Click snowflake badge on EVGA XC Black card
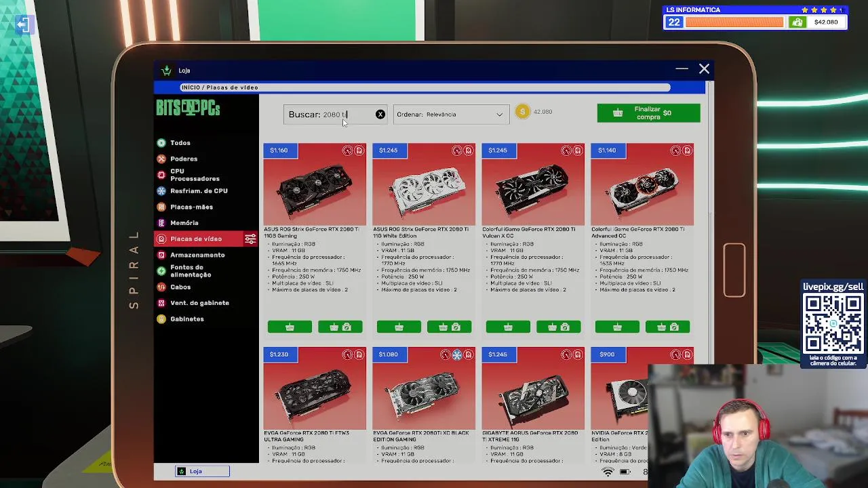 pos(457,354)
